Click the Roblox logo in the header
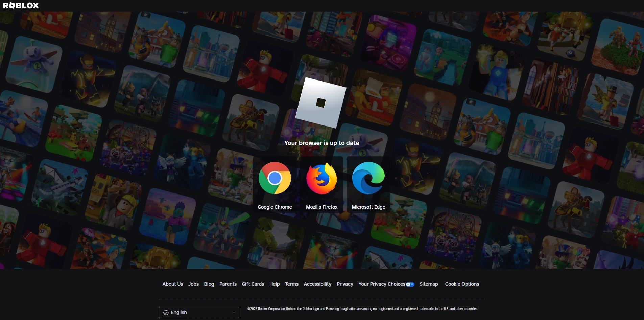This screenshot has width=644, height=320. pos(21,5)
